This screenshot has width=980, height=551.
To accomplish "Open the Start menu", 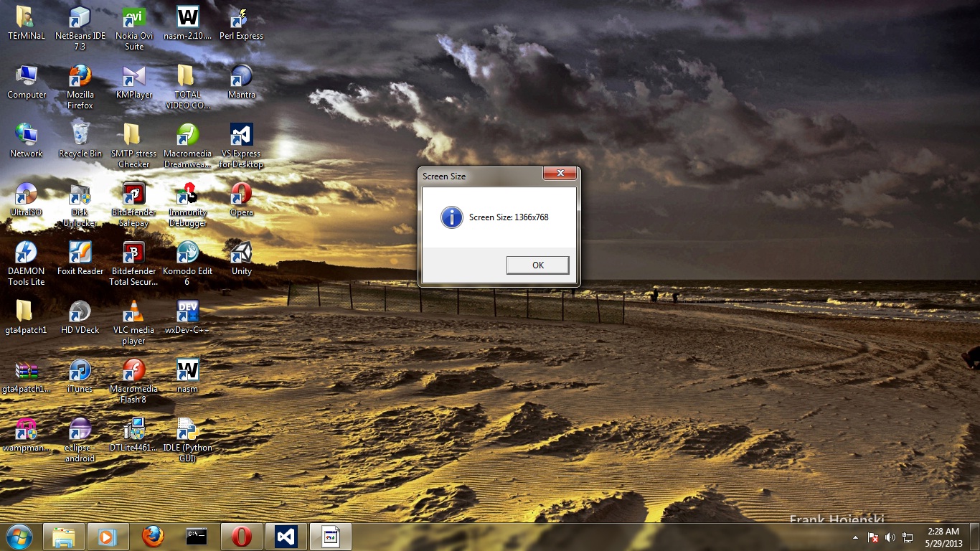I will pos(19,536).
